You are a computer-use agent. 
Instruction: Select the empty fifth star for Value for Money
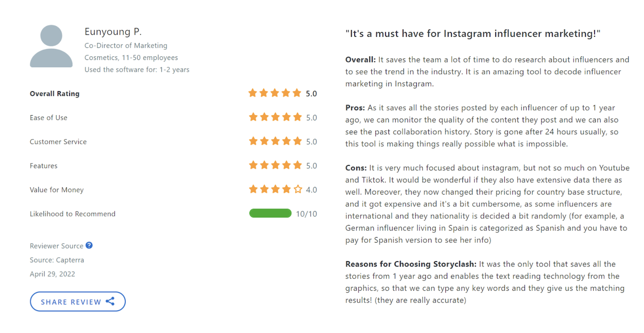pyautogui.click(x=297, y=189)
